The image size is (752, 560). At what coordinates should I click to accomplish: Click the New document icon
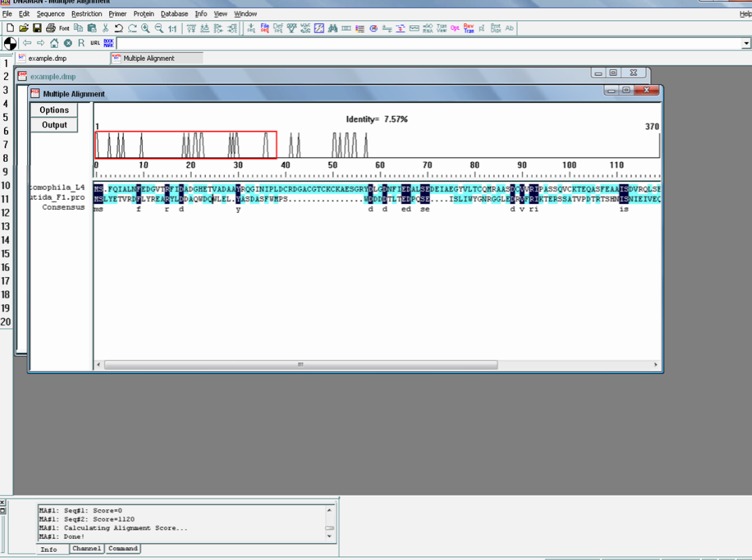[x=10, y=28]
